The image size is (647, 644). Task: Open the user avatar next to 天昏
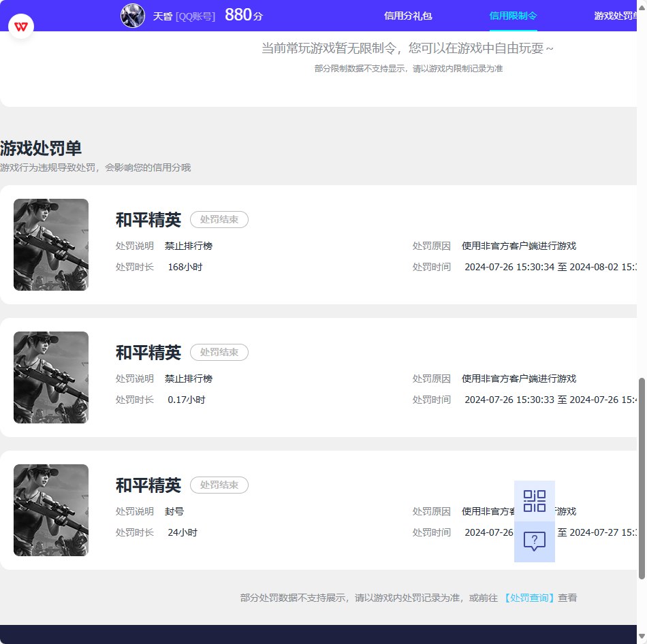132,16
